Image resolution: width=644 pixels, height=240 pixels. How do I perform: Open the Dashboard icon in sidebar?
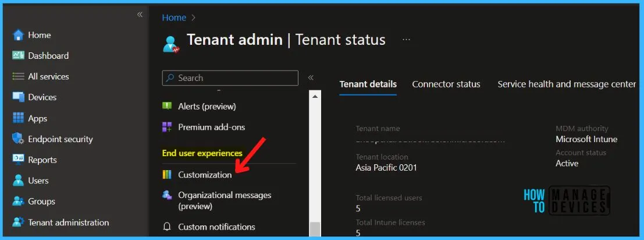(x=18, y=56)
